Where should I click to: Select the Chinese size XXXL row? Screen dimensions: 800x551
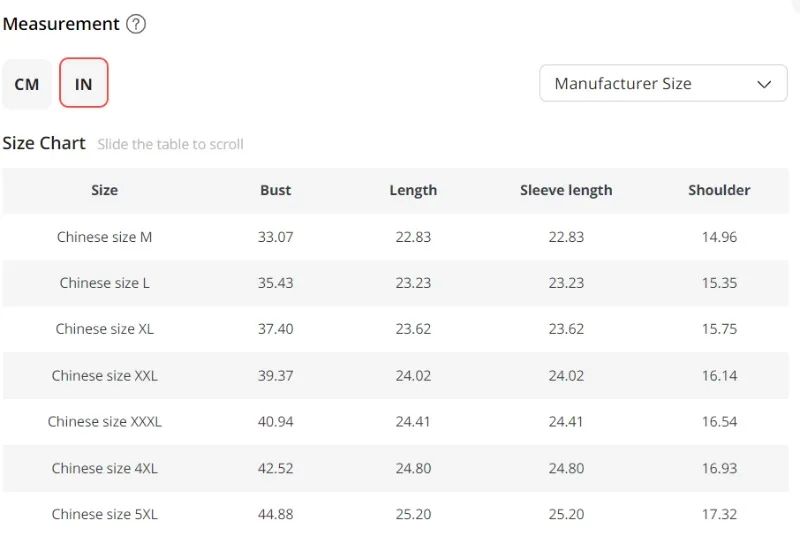(x=104, y=422)
